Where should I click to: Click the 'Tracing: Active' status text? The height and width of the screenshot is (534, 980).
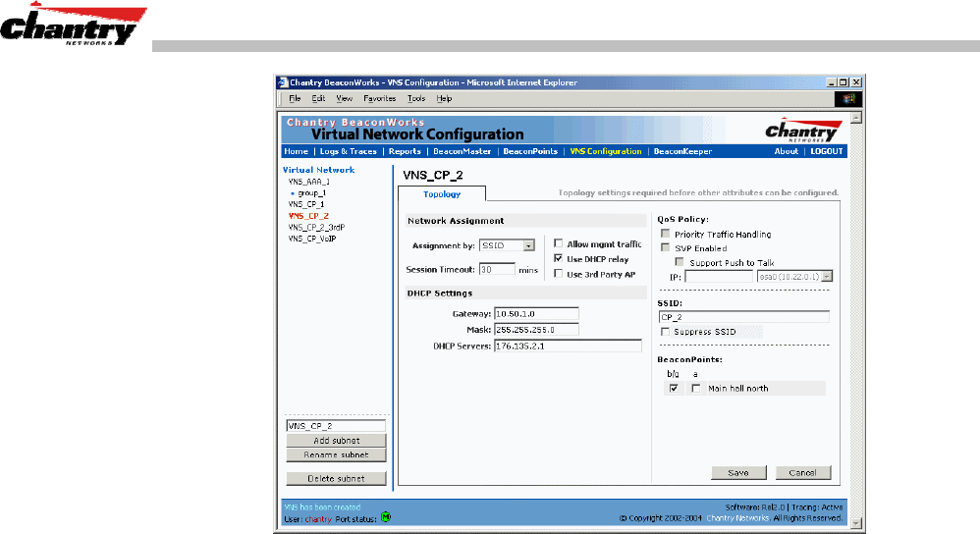(817, 507)
